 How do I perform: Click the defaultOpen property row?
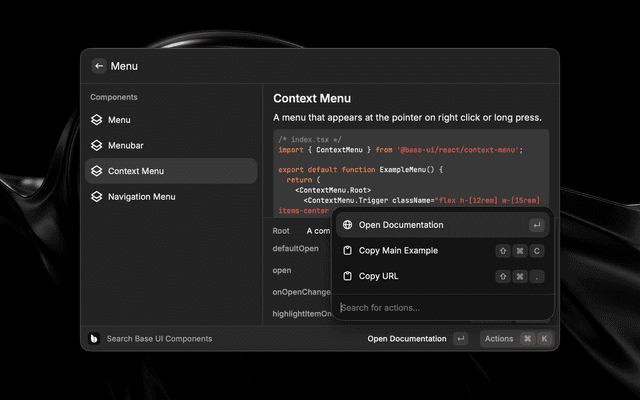[x=298, y=248]
